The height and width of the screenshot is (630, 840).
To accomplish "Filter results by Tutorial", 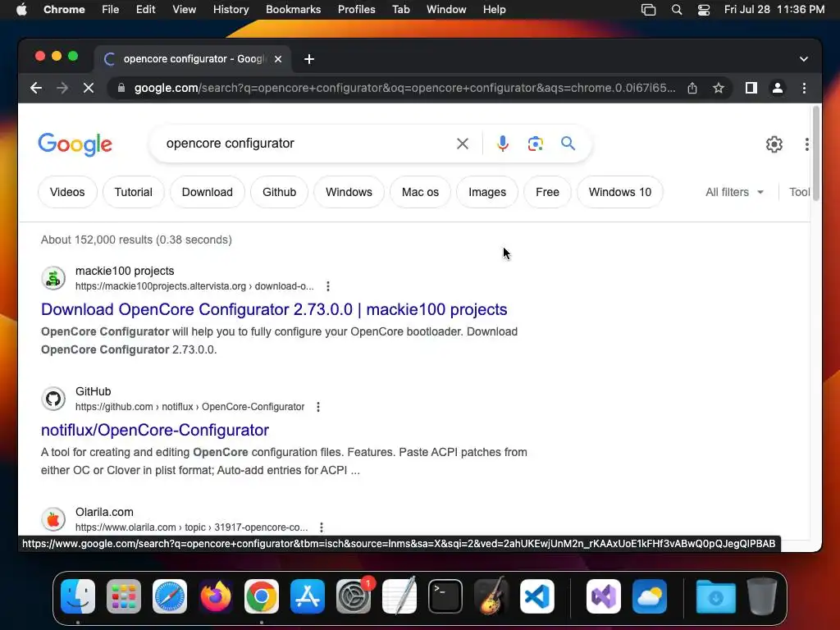I will [134, 192].
